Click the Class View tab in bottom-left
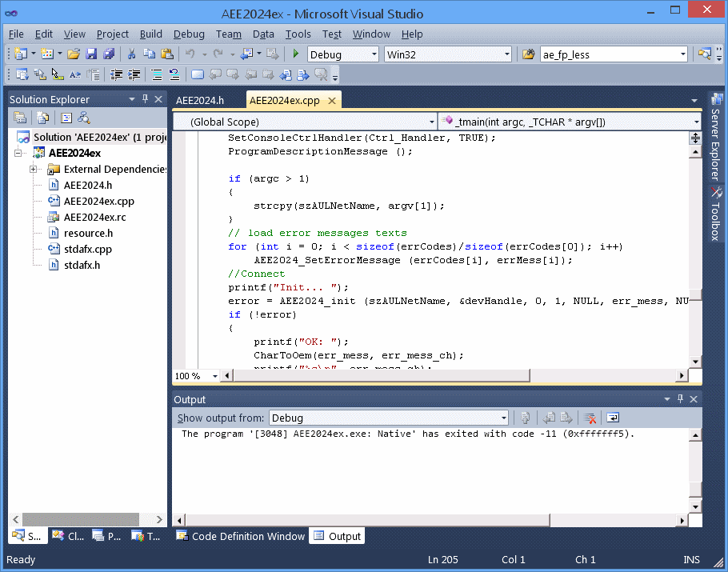728x572 pixels. pyautogui.click(x=68, y=536)
